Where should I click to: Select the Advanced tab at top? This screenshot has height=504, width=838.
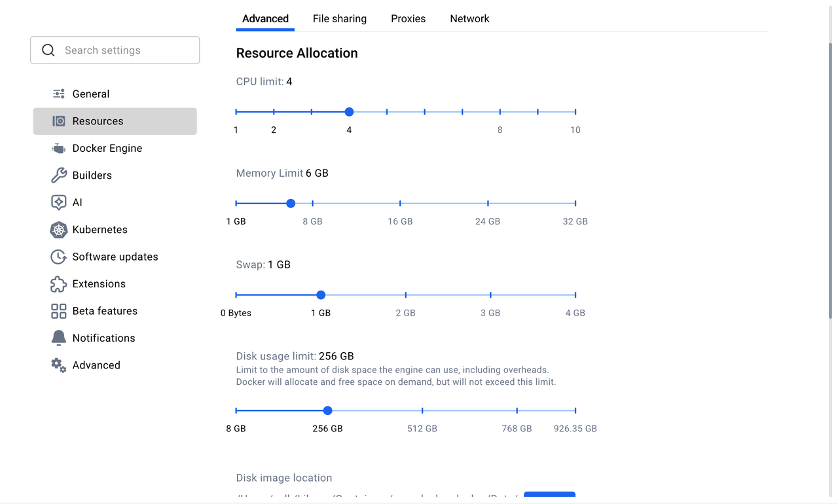[265, 19]
